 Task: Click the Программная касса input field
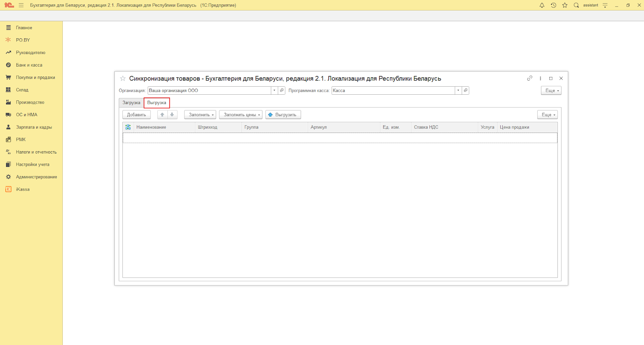(393, 90)
